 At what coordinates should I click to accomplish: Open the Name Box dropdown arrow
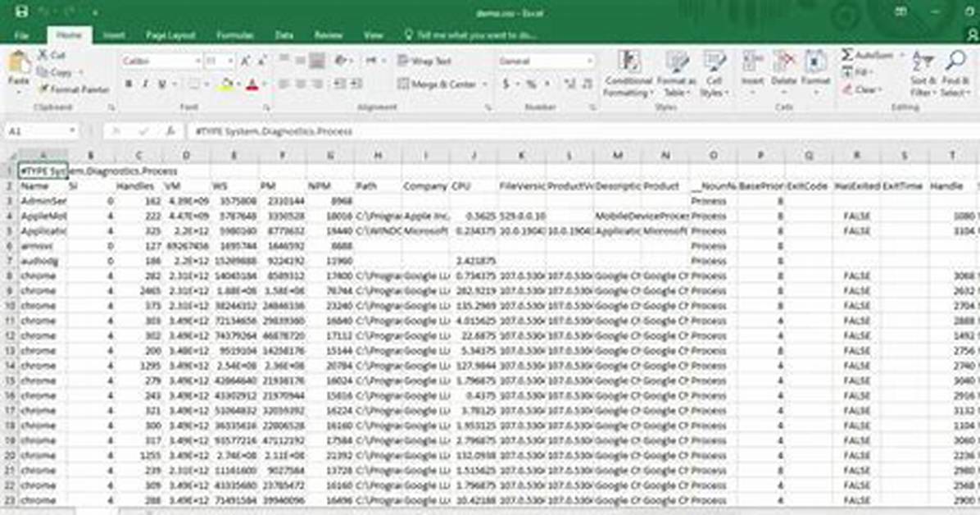[x=72, y=131]
